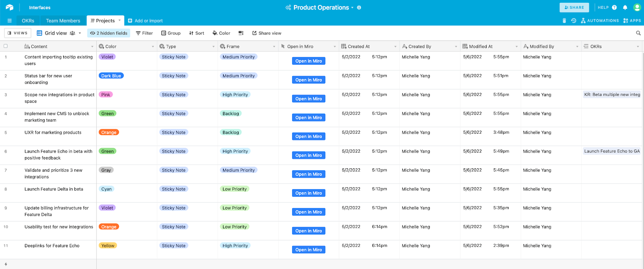This screenshot has height=269, width=644.
Task: Open the hamburger tables list menu
Action: click(10, 21)
